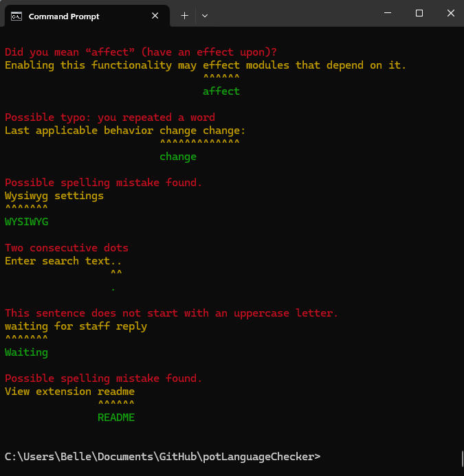The height and width of the screenshot is (476, 464).
Task: Minimize the terminal window
Action: [x=388, y=13]
